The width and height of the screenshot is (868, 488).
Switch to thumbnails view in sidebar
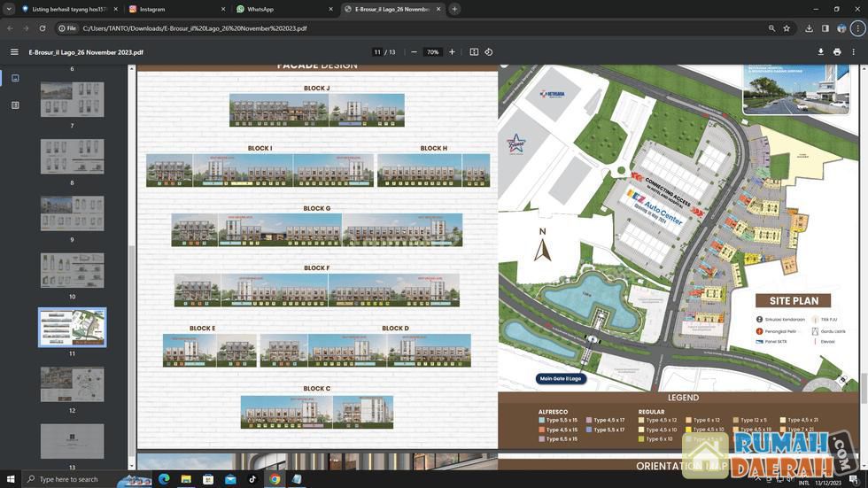click(x=15, y=78)
